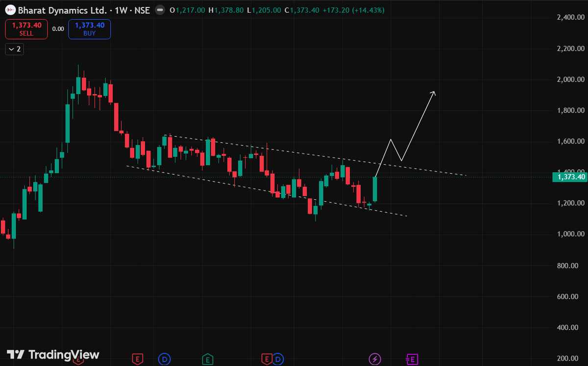
Task: Click the 2,000.00 price axis label
Action: point(571,79)
